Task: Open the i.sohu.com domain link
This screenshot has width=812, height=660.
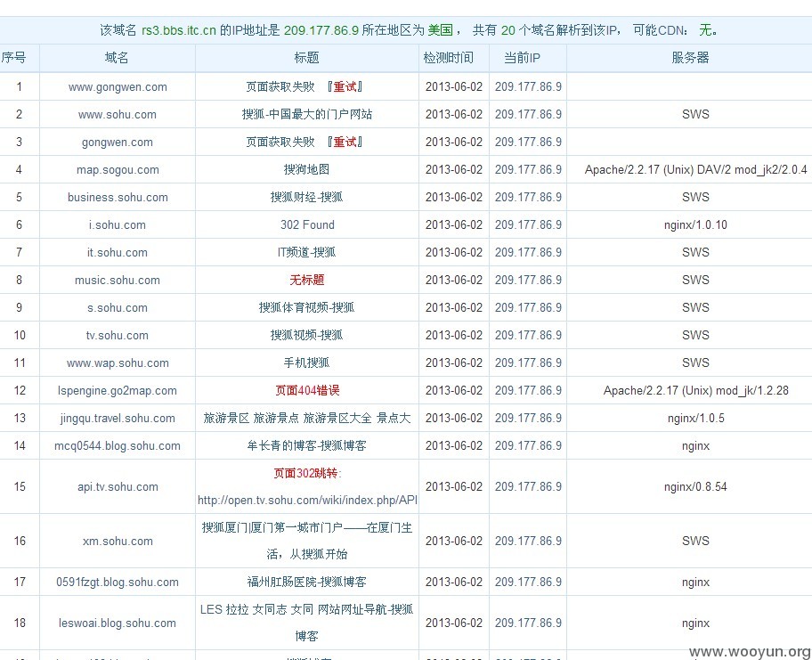Action: [118, 224]
